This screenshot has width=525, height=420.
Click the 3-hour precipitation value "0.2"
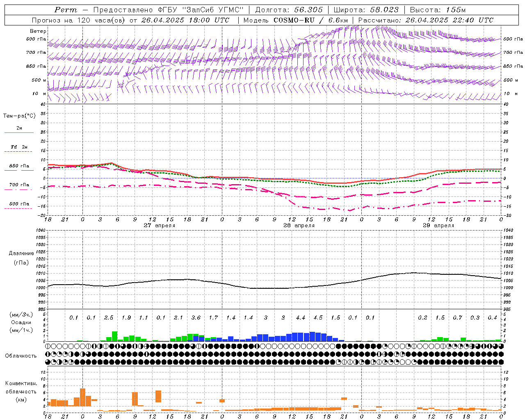[422, 317]
